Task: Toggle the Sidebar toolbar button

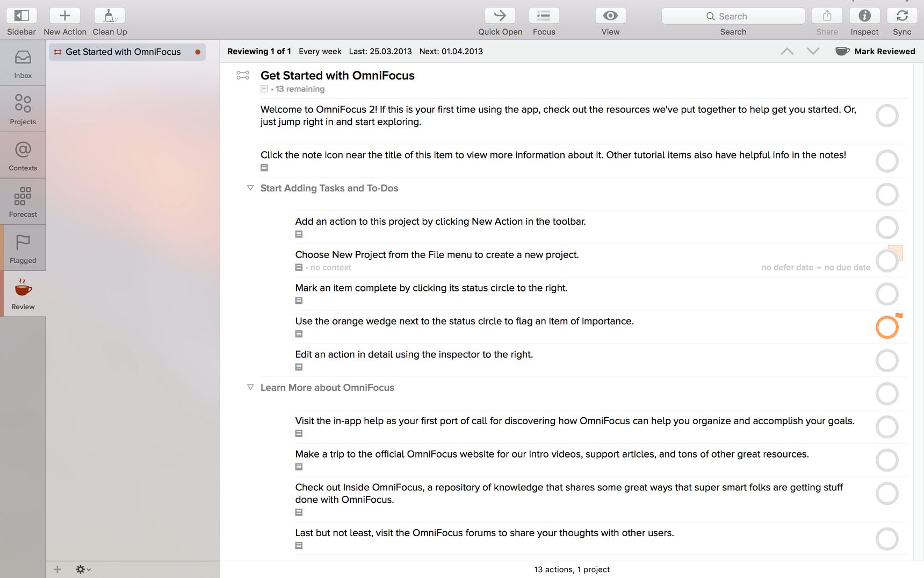Action: (21, 16)
